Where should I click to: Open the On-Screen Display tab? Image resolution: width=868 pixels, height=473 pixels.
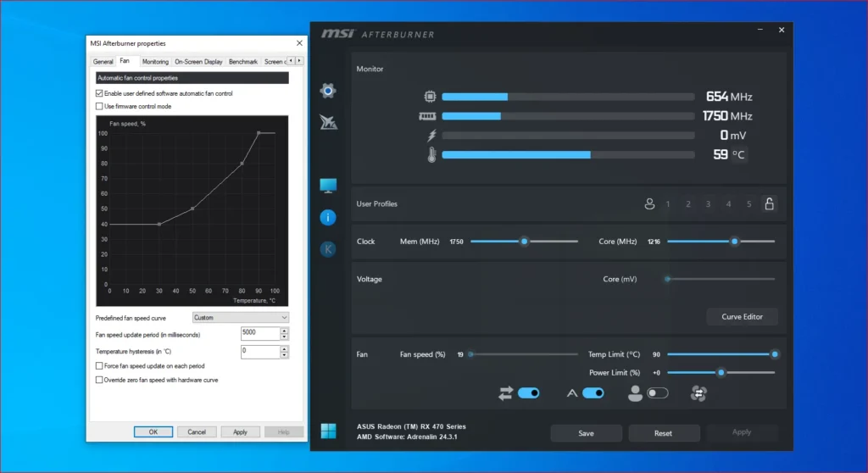coord(198,62)
